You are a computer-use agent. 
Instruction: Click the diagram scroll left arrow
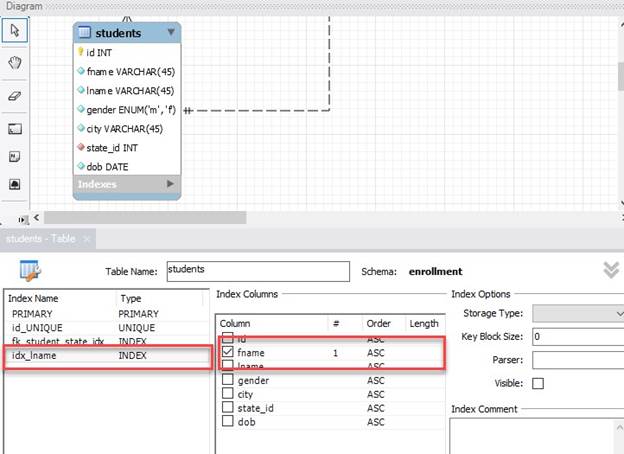pos(36,218)
